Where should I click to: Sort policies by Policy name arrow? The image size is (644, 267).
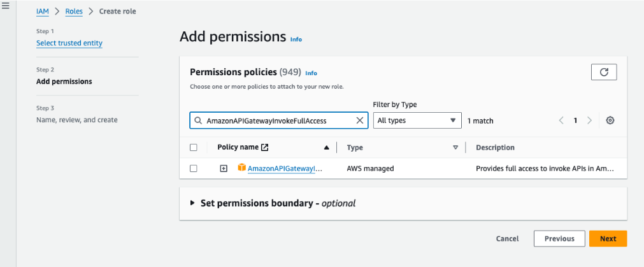click(327, 147)
